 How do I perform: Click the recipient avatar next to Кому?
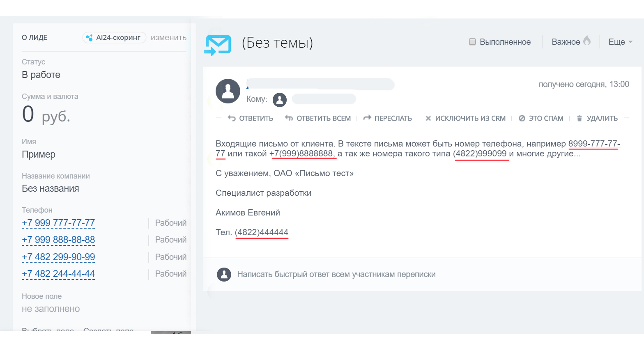click(280, 99)
